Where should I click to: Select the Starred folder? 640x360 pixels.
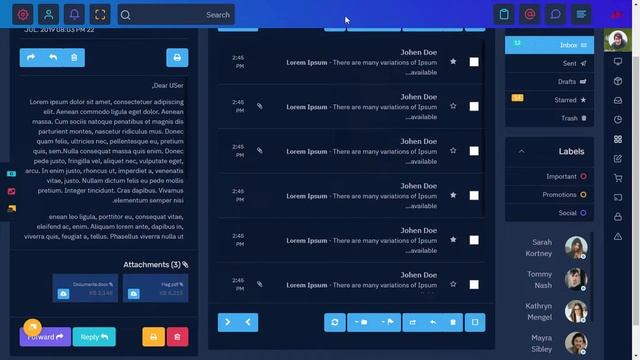(x=549, y=100)
